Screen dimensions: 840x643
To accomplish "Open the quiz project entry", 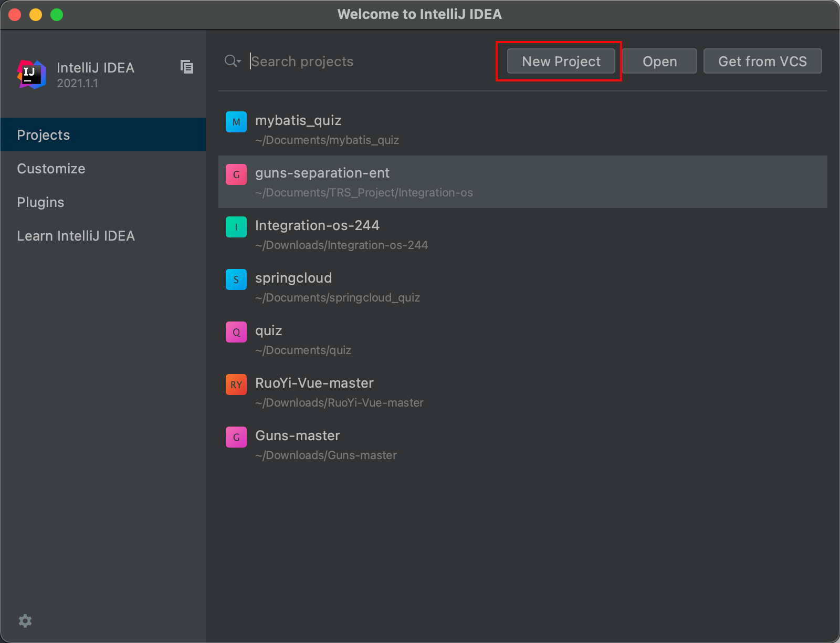I will [523, 339].
